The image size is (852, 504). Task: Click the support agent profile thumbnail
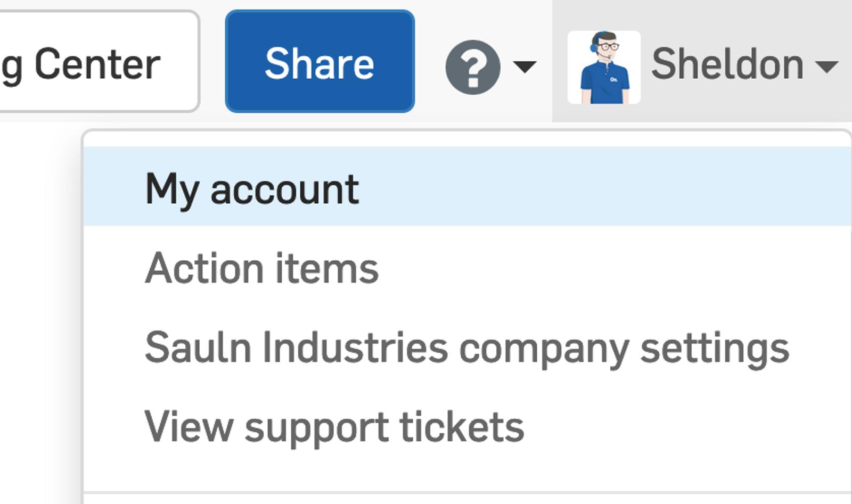click(x=604, y=67)
